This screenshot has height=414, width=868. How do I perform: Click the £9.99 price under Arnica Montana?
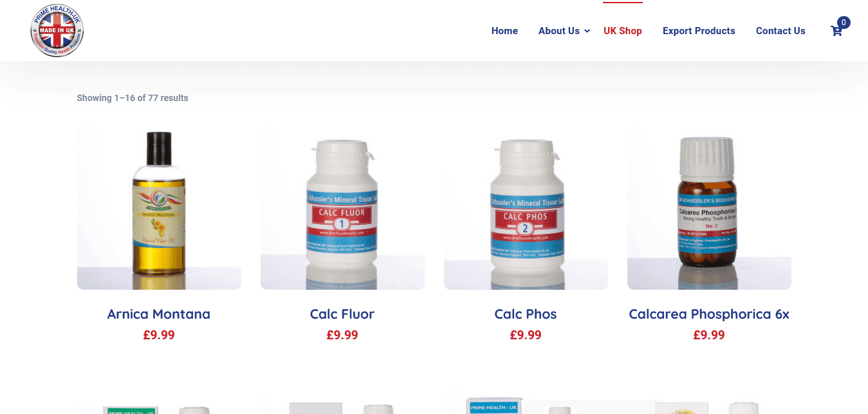click(159, 335)
